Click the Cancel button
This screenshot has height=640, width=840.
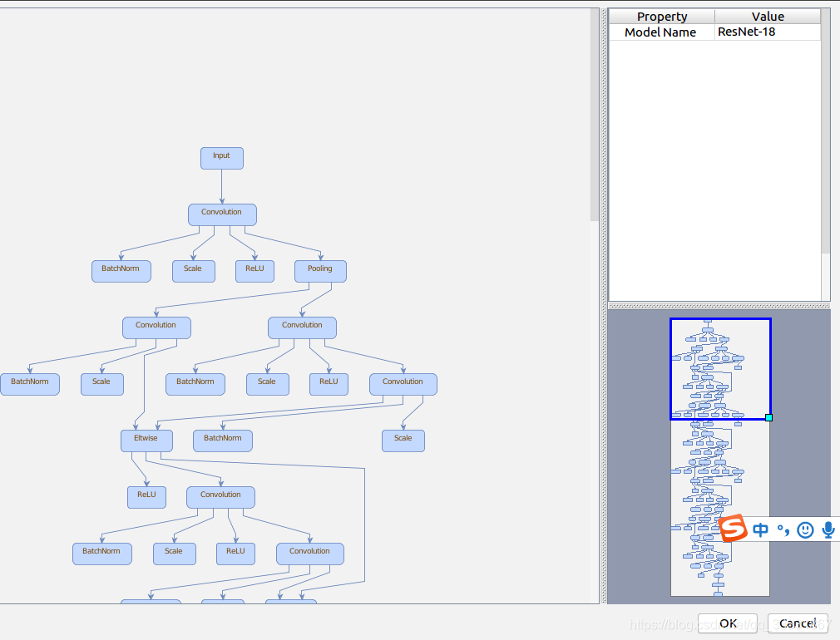[798, 623]
